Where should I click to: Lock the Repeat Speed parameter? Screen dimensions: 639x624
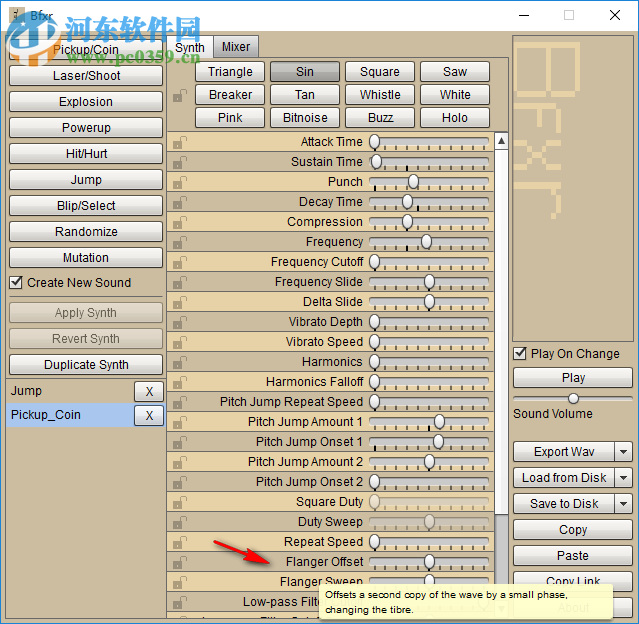pos(180,542)
